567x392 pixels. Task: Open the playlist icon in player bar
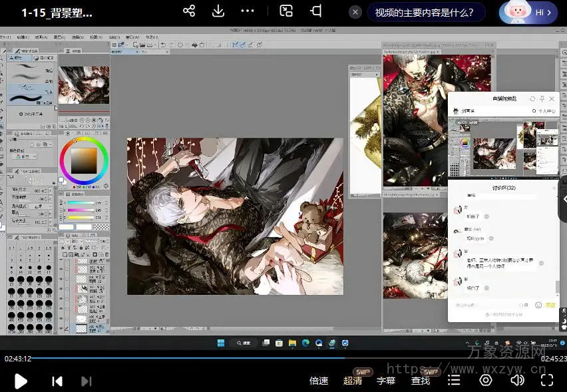click(454, 380)
